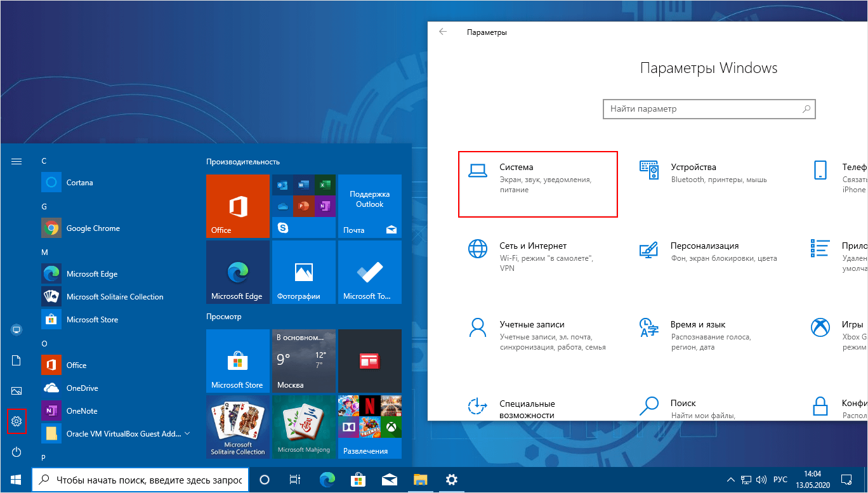Viewport: 868px width, 493px height.
Task: Open OneDrive from the app list
Action: click(117, 388)
